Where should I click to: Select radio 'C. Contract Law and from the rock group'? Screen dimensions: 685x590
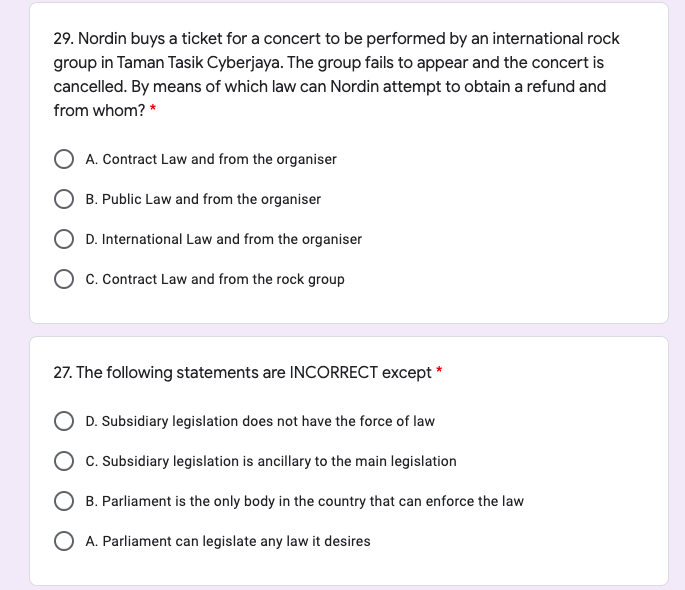[64, 279]
